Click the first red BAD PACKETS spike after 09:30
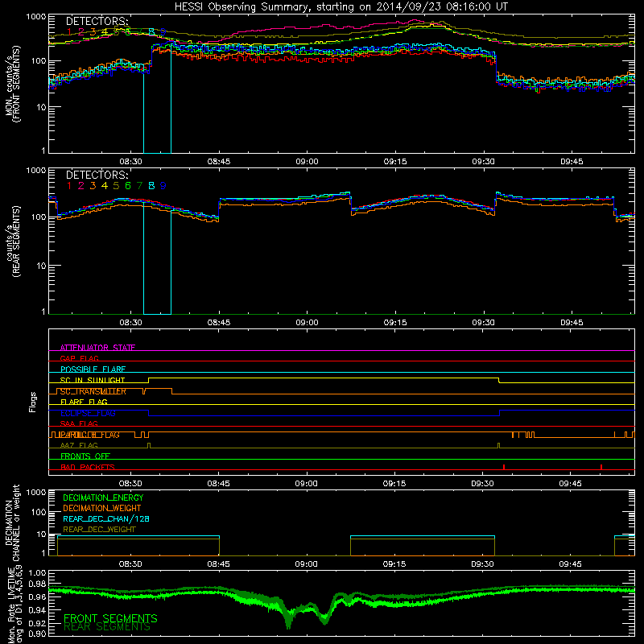Screen dimensions: 644x644 click(x=504, y=467)
